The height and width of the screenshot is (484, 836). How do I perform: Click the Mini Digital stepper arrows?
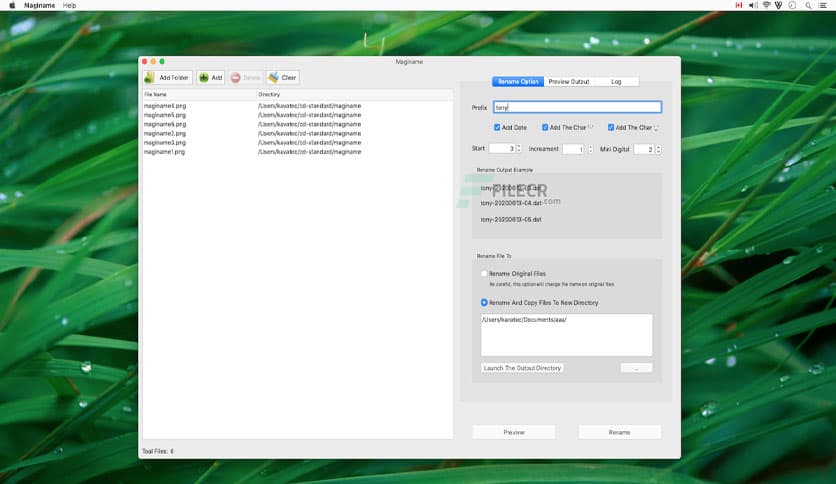pyautogui.click(x=659, y=149)
